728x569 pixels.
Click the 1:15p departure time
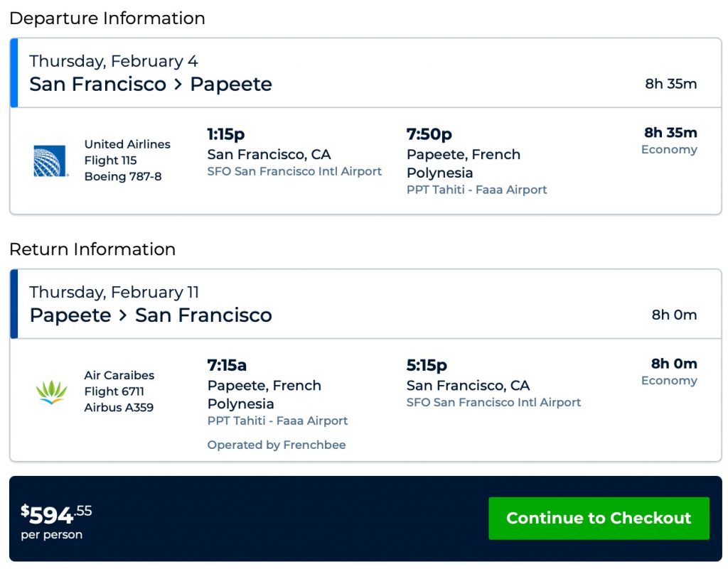[226, 134]
